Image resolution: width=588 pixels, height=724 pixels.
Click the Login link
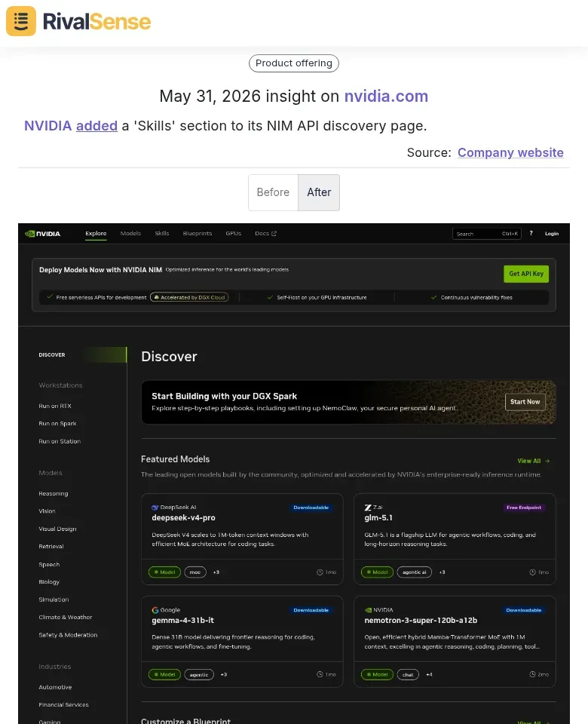point(552,234)
